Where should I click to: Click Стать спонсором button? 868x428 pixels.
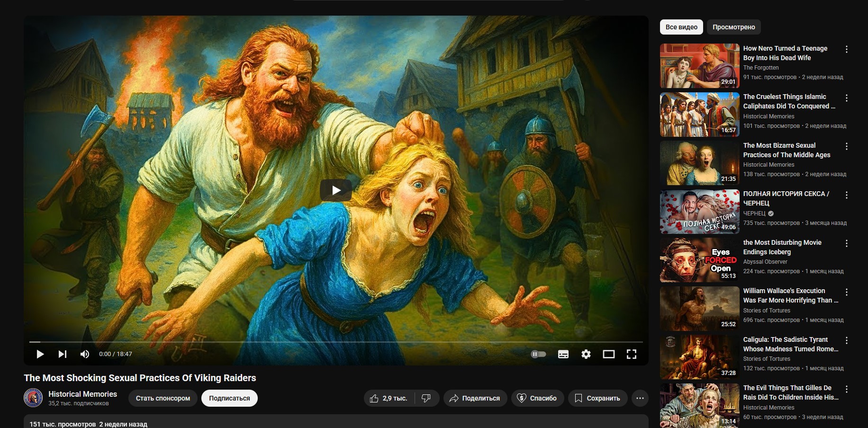point(163,398)
